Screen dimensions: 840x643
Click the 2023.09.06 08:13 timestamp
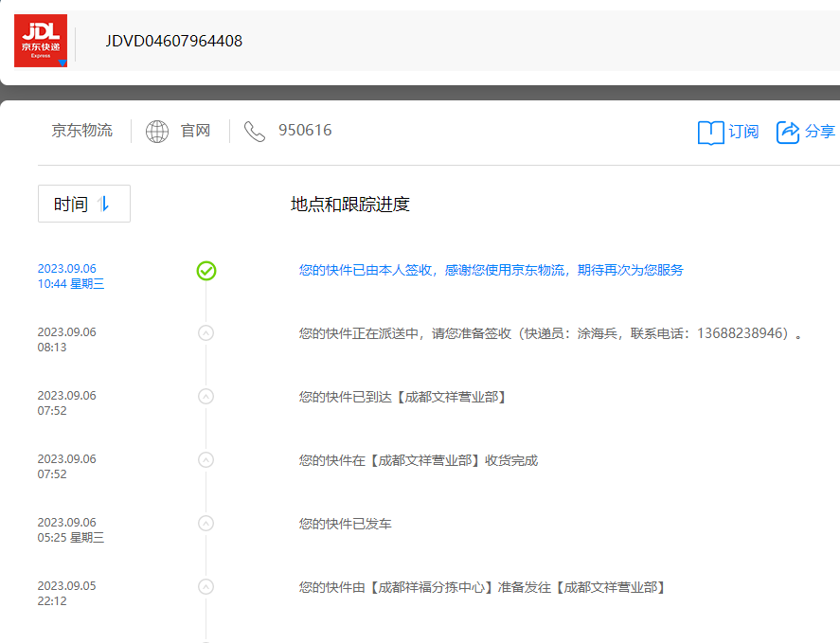coord(67,340)
